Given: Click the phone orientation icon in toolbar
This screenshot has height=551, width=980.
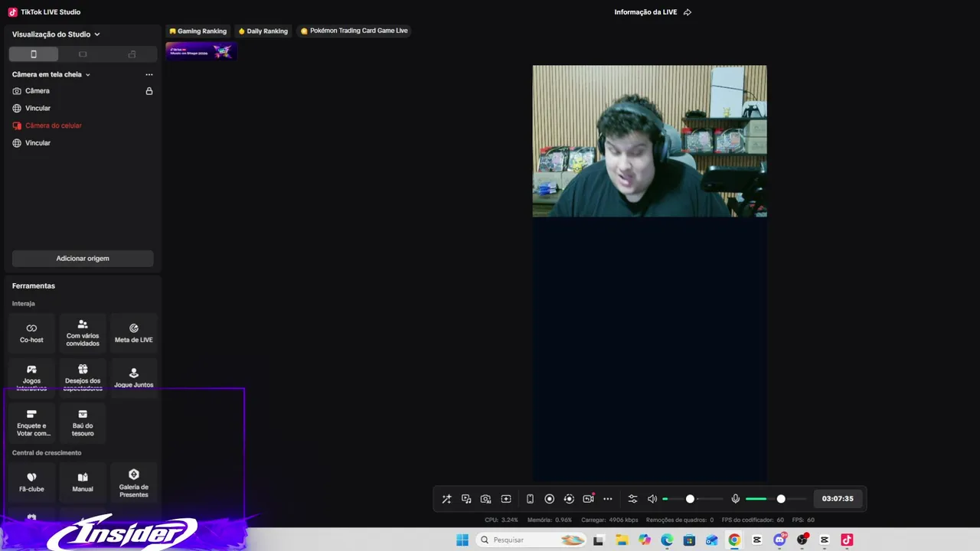Looking at the screenshot, I should (x=530, y=499).
